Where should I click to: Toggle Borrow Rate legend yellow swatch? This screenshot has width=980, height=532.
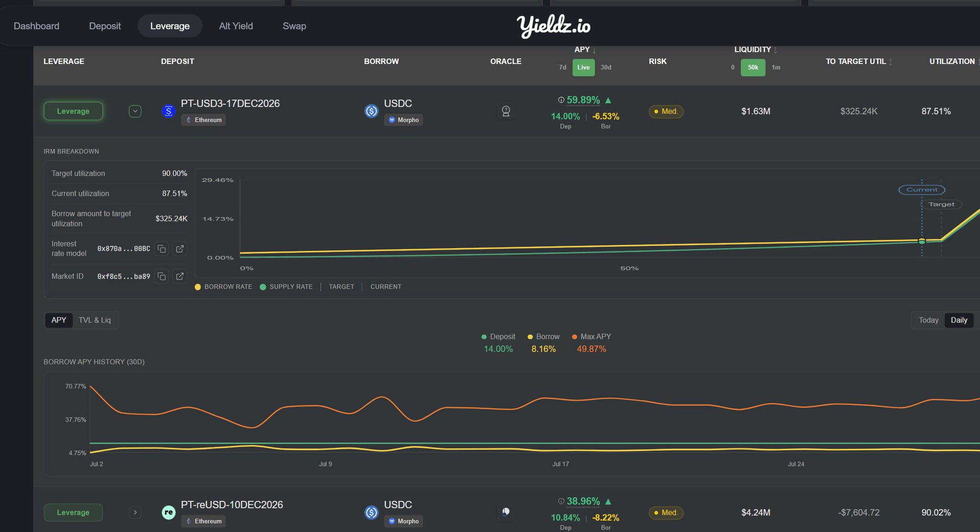198,287
